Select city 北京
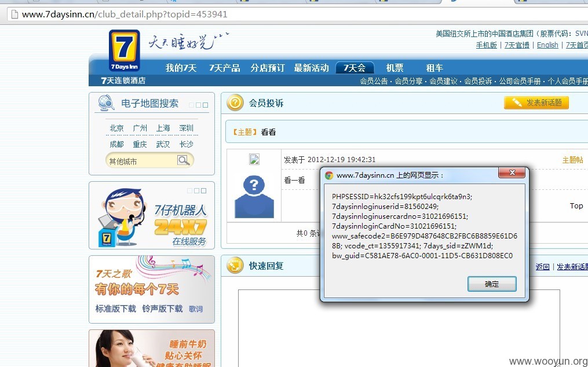 coord(116,128)
